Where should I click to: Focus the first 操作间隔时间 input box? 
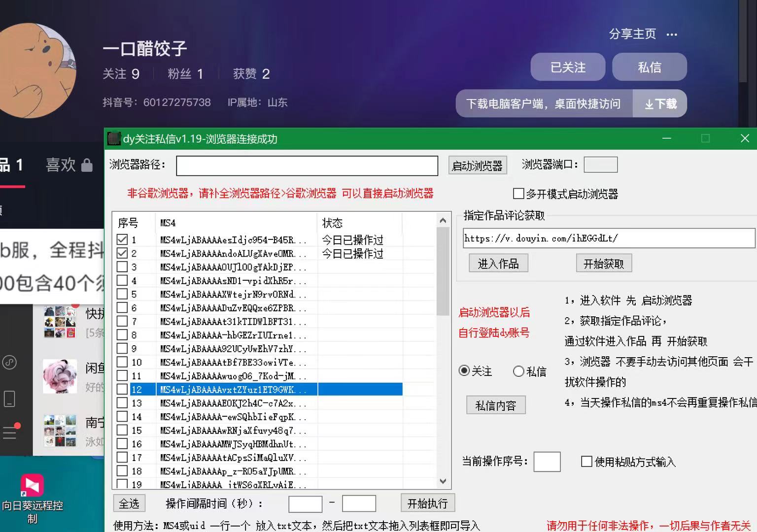click(x=305, y=504)
